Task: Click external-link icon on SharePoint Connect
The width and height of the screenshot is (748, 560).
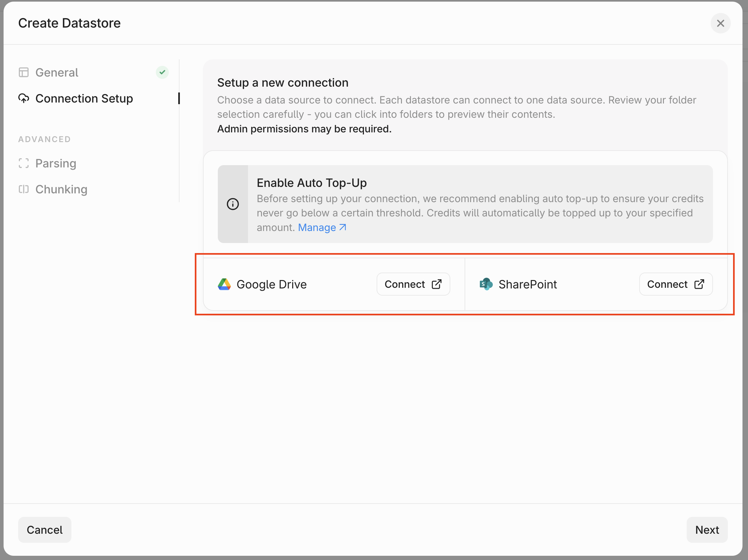Action: pos(699,284)
